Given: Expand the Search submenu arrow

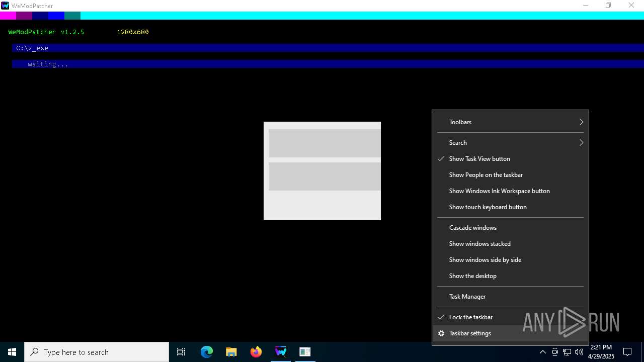Looking at the screenshot, I should 581,143.
